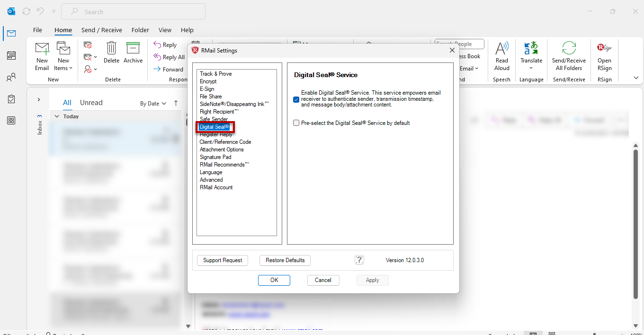Select Attachment Options in settings list
The image size is (644, 335).
pos(222,150)
